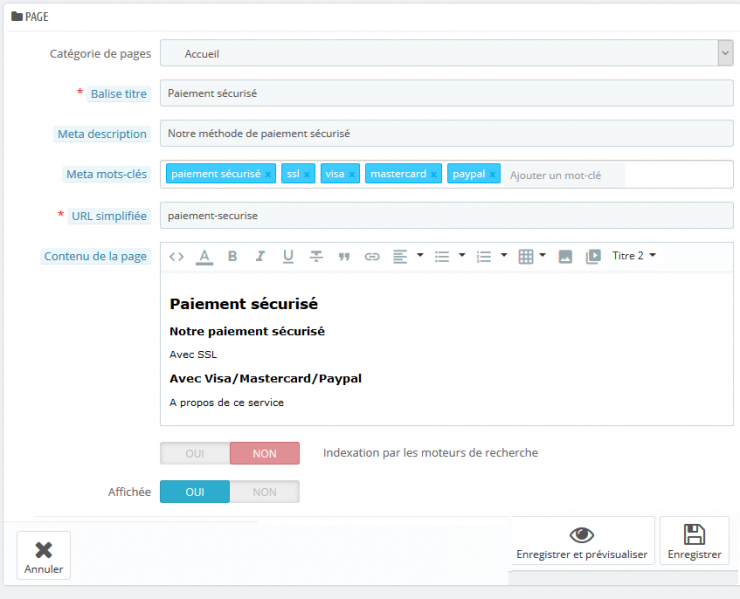Image resolution: width=740 pixels, height=599 pixels.
Task: Set search engine indexation to OUI
Action: 195,454
